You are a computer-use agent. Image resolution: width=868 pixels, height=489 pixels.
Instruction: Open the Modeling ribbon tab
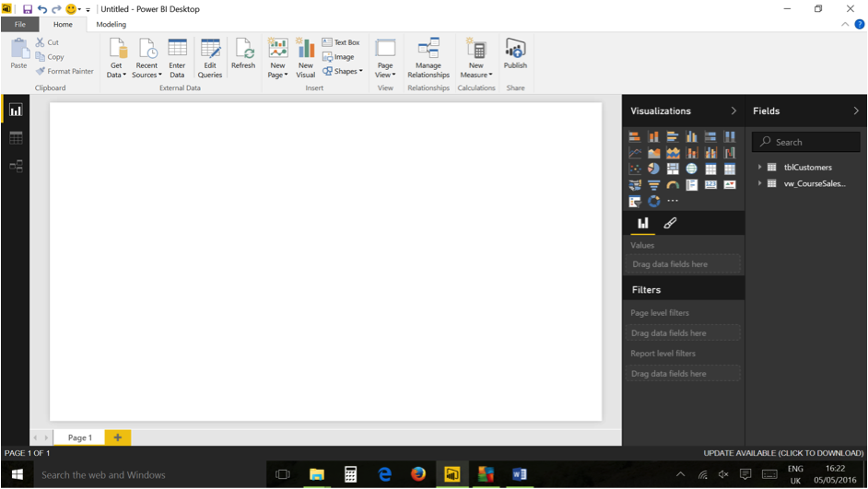111,24
